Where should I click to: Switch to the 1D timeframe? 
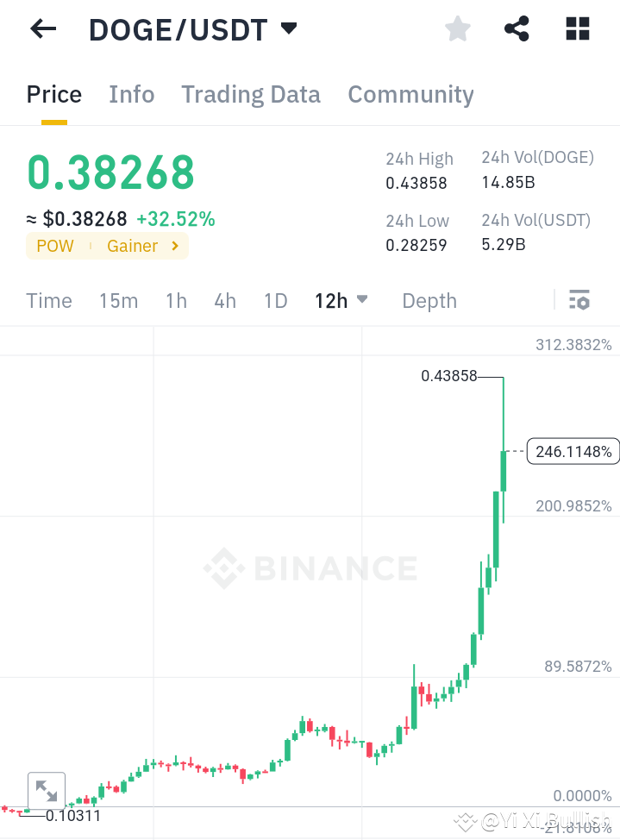click(275, 300)
